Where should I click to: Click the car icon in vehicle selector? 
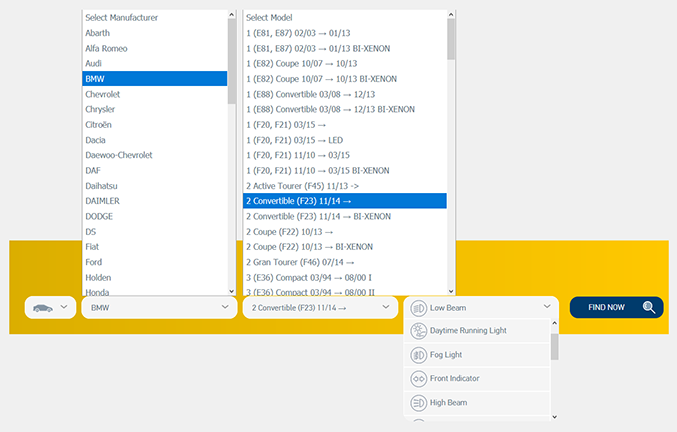click(x=43, y=308)
